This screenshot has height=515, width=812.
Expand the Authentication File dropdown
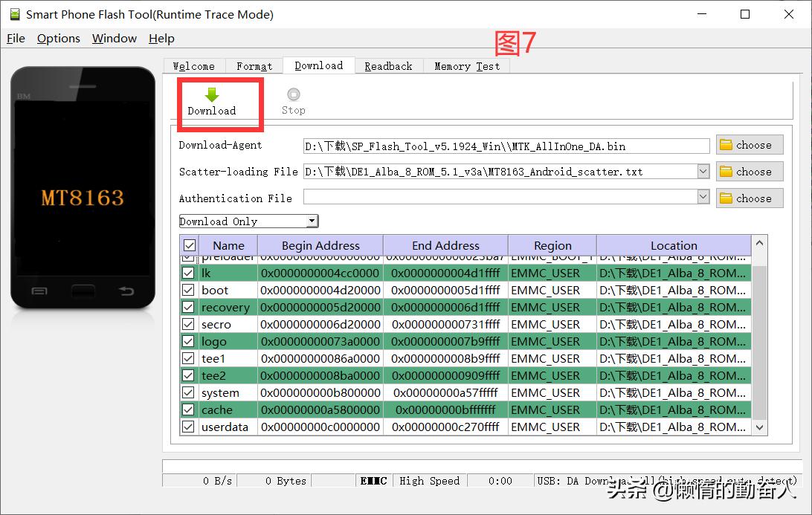(x=703, y=198)
